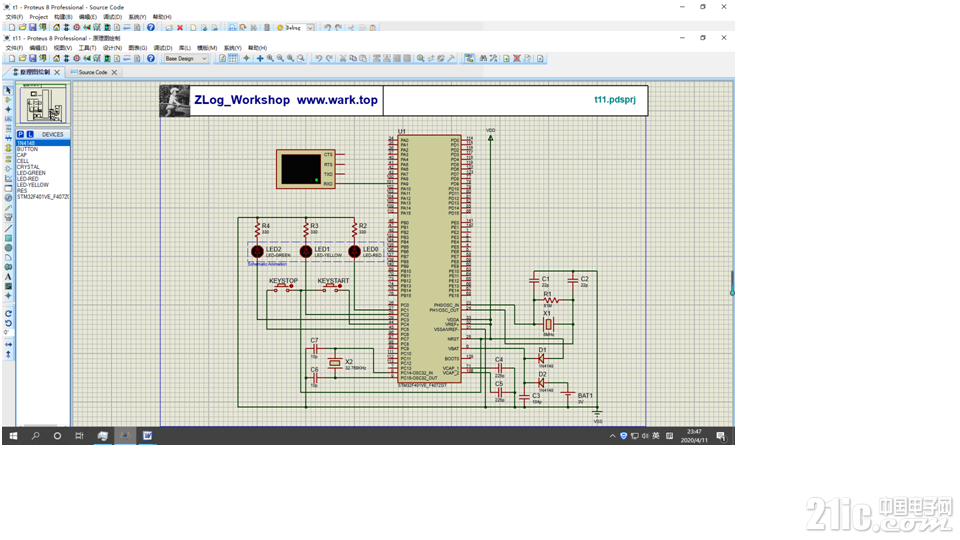Toggle the grid display icon

(x=233, y=58)
